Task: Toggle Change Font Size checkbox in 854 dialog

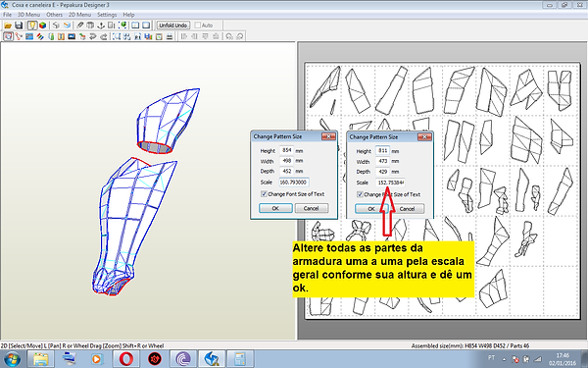Action: coord(264,194)
